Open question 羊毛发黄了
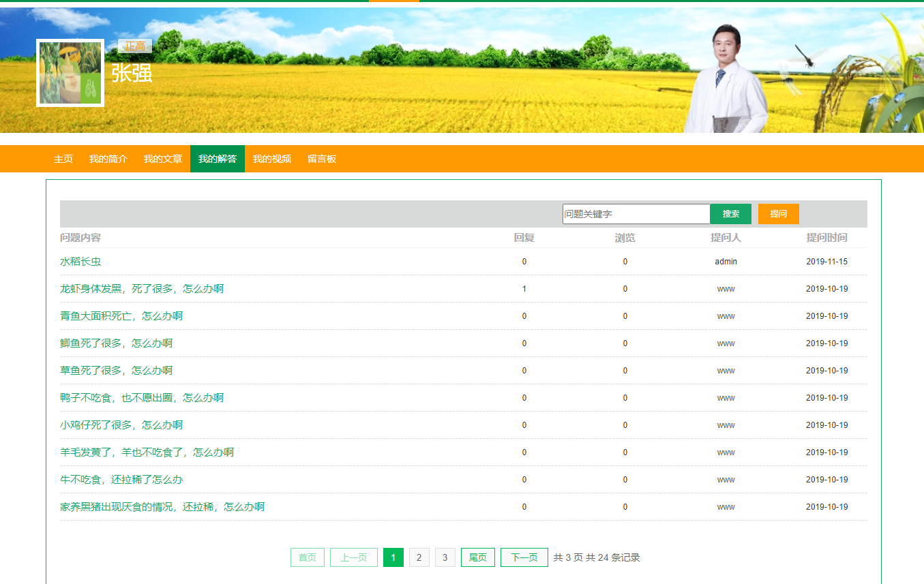 (x=147, y=452)
